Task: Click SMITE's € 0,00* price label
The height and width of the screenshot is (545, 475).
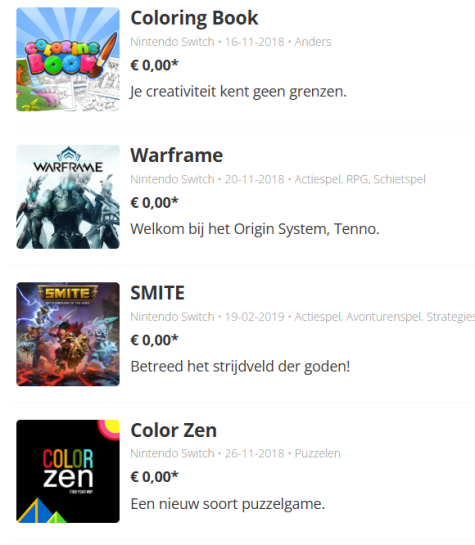Action: coord(154,340)
